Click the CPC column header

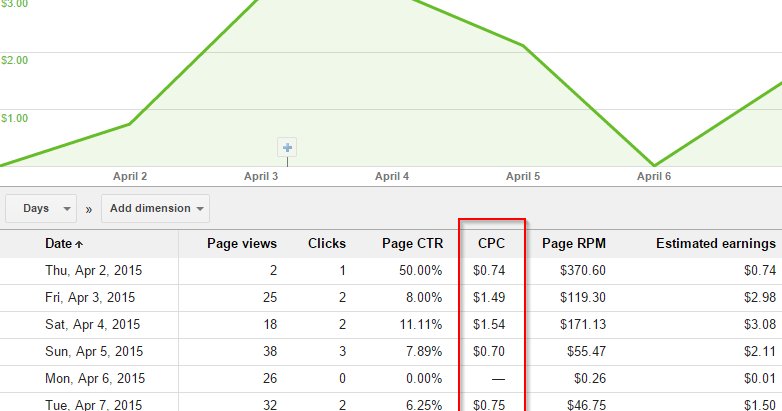491,243
